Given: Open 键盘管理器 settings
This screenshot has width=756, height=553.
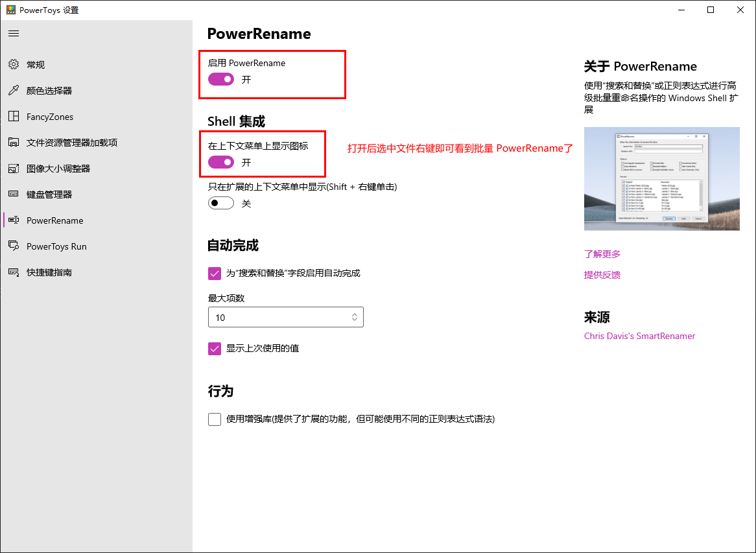Looking at the screenshot, I should point(49,194).
